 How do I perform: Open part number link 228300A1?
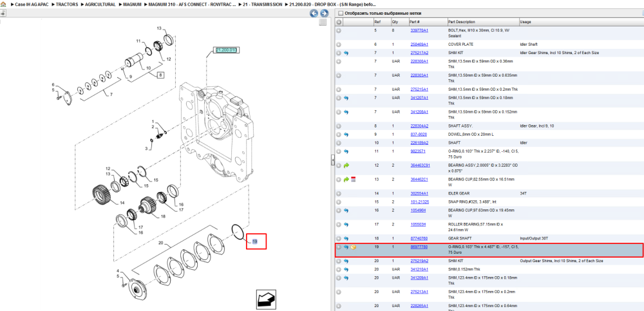pos(419,61)
